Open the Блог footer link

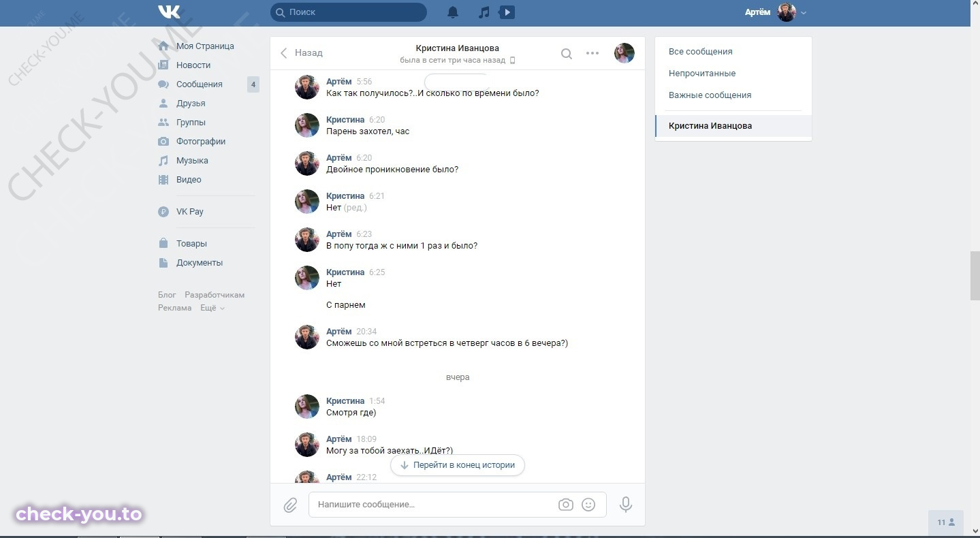pos(167,295)
